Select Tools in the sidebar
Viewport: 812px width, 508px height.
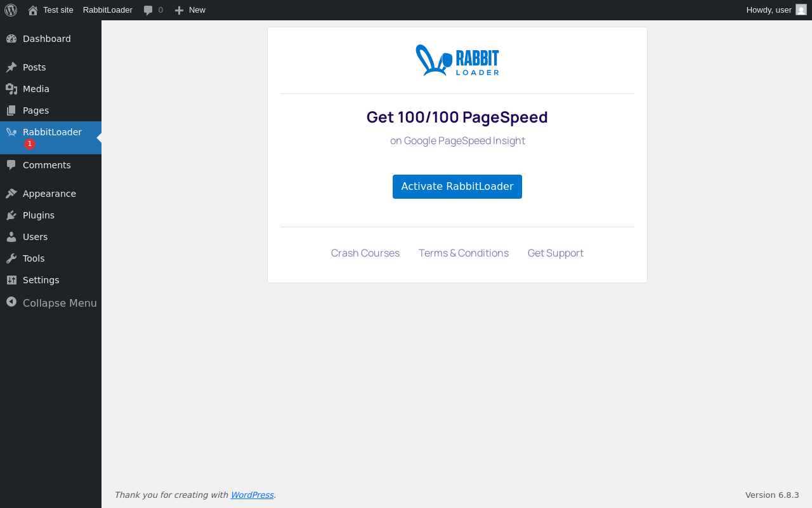tap(51, 258)
